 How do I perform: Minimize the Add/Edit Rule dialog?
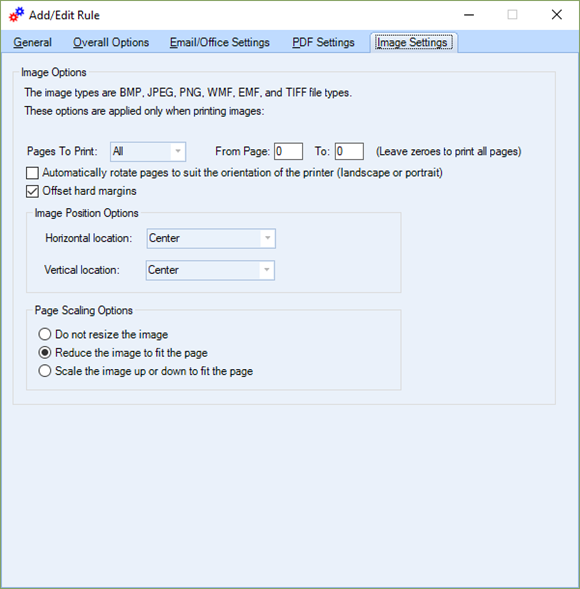click(469, 15)
